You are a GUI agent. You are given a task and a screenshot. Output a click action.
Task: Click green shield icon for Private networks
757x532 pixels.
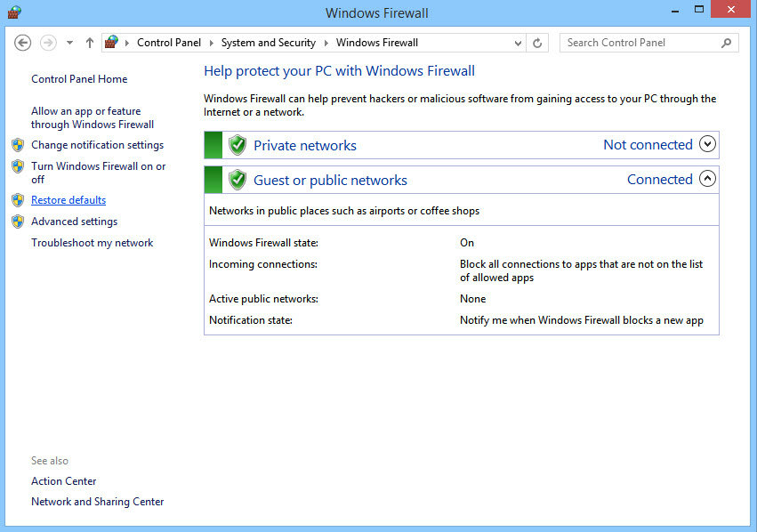tap(237, 145)
